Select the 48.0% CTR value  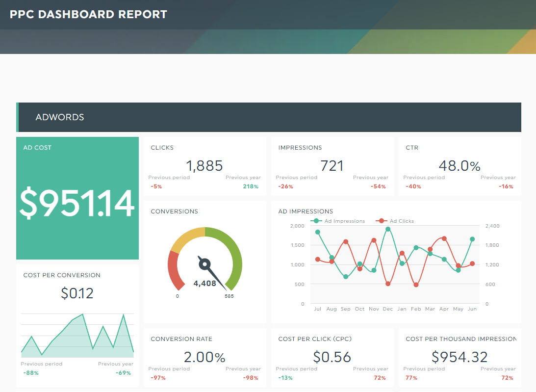pyautogui.click(x=459, y=166)
